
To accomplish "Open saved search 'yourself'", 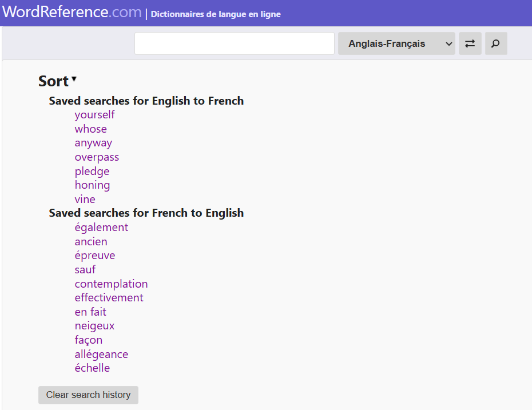I will (94, 115).
